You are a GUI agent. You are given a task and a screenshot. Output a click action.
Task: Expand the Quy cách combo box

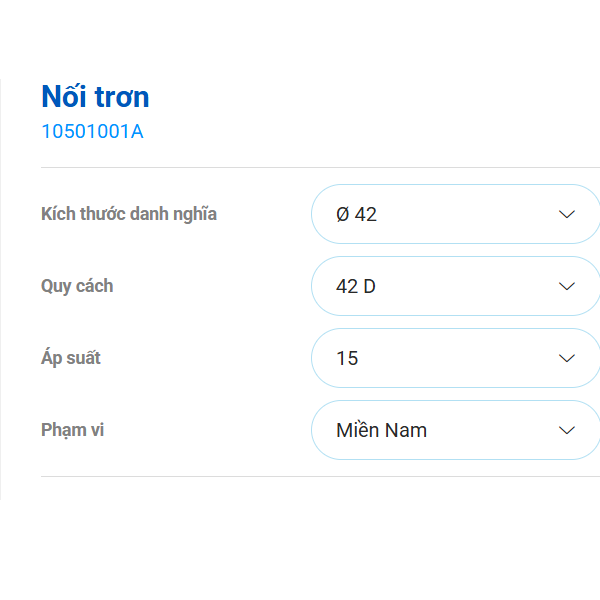click(x=455, y=286)
